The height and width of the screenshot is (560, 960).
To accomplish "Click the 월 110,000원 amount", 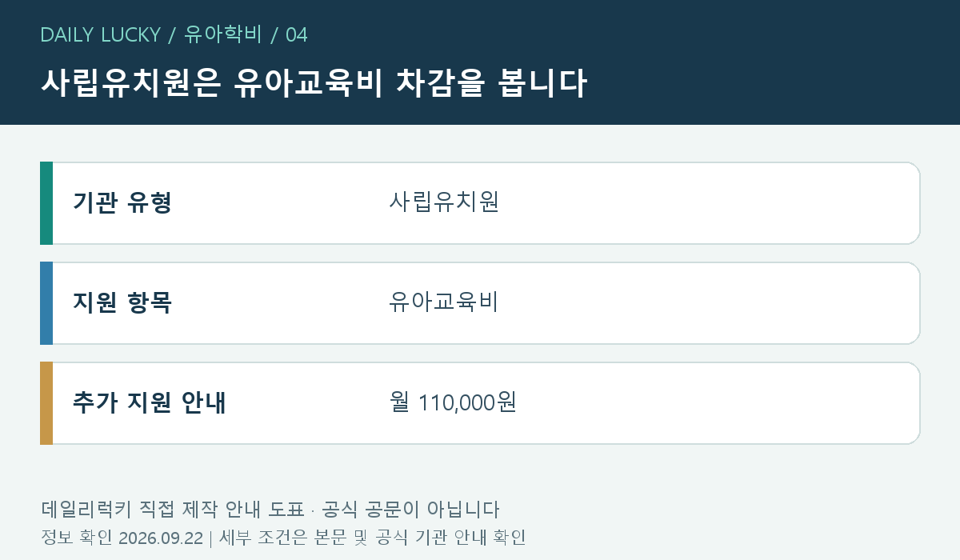I will pyautogui.click(x=453, y=402).
